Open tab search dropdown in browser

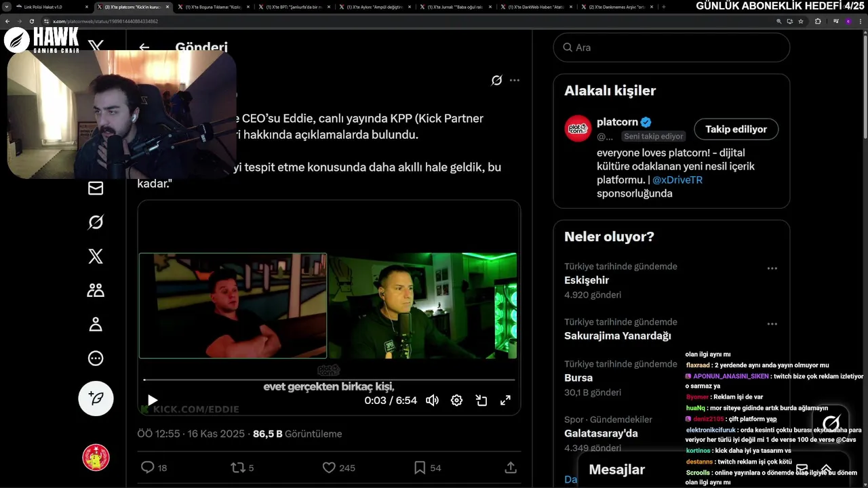[7, 7]
